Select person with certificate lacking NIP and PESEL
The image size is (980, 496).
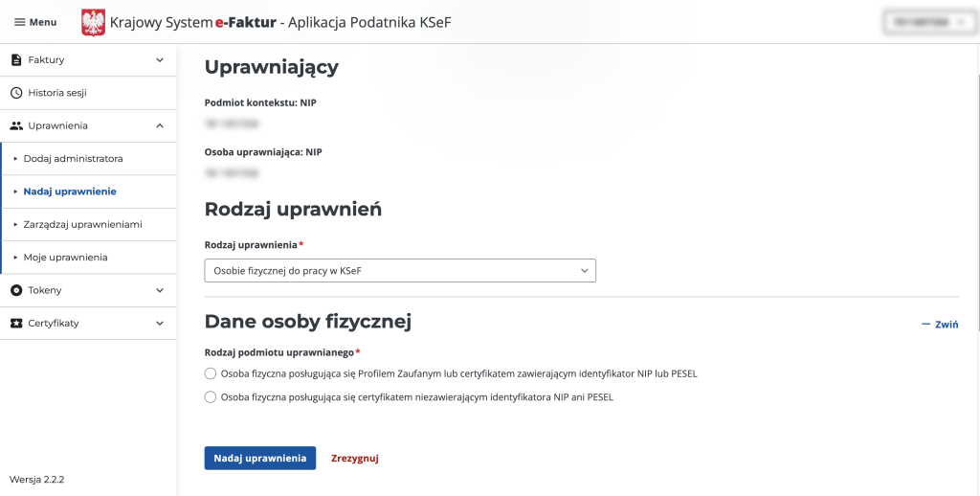tap(211, 396)
